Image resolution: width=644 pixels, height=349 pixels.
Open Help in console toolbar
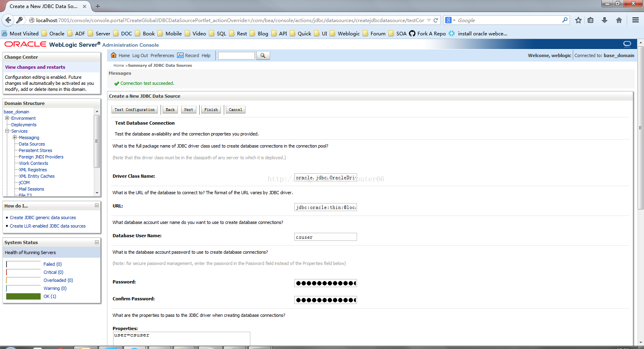pos(206,55)
